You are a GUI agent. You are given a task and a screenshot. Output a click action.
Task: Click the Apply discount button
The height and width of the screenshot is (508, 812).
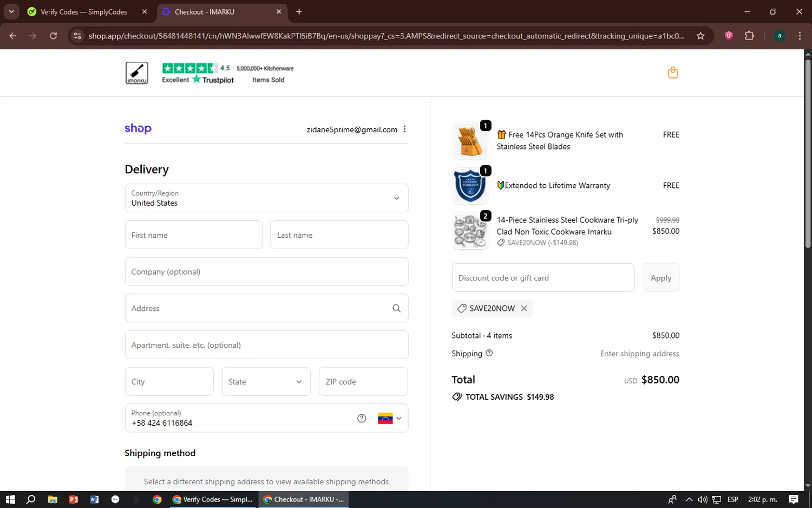point(661,278)
